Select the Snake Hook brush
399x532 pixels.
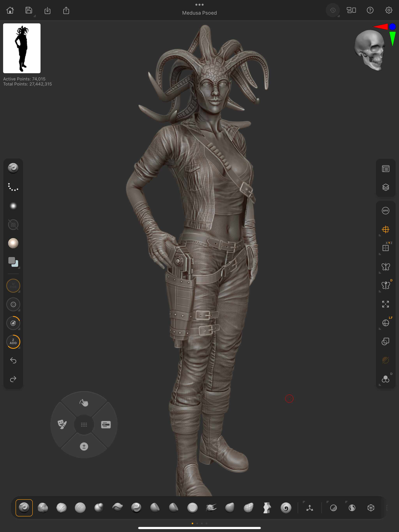(x=211, y=507)
